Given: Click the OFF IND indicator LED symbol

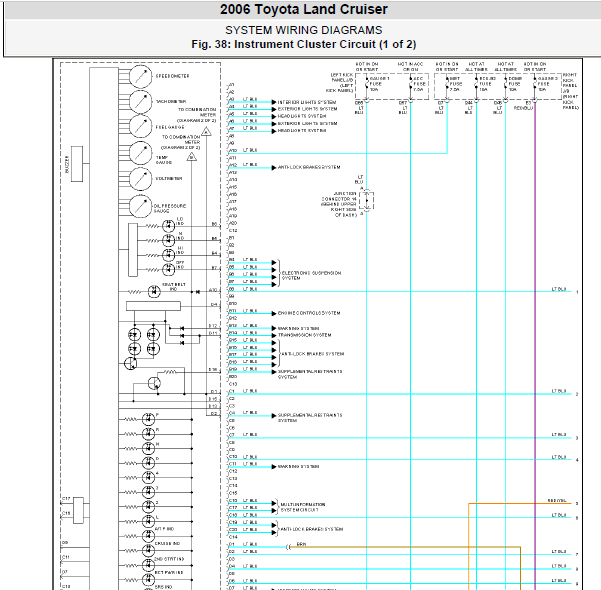Looking at the screenshot, I should 168,270.
